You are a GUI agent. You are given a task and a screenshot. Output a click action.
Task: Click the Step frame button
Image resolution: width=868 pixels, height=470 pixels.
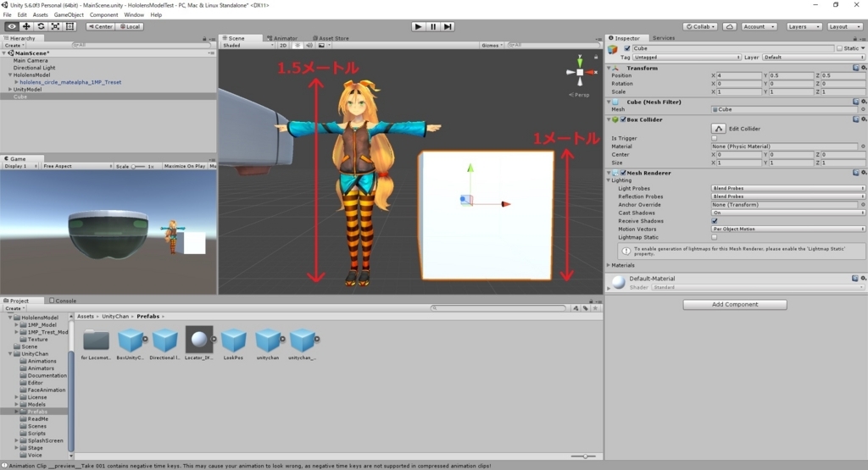[x=448, y=26]
